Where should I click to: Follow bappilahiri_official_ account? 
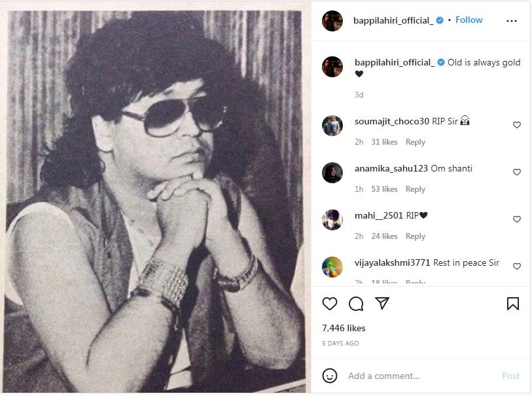click(469, 20)
